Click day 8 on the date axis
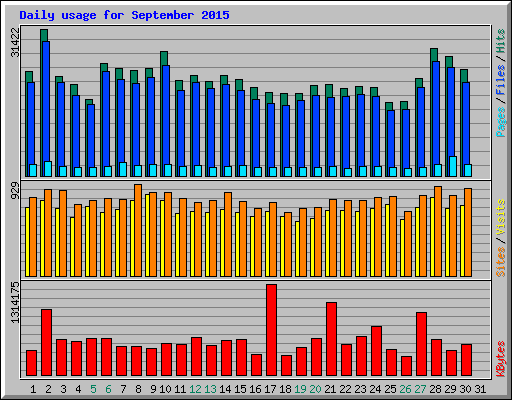Viewport: 512px width, 400px height. (x=138, y=389)
